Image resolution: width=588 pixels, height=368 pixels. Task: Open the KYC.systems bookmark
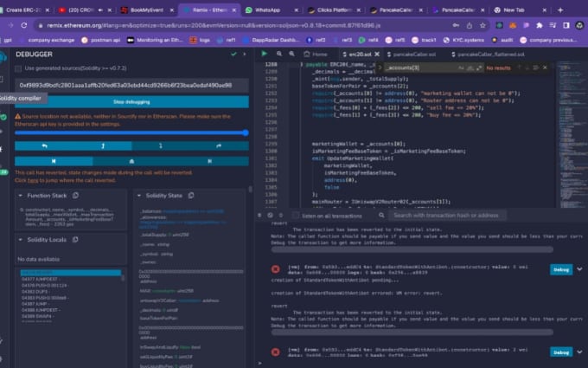[463, 40]
